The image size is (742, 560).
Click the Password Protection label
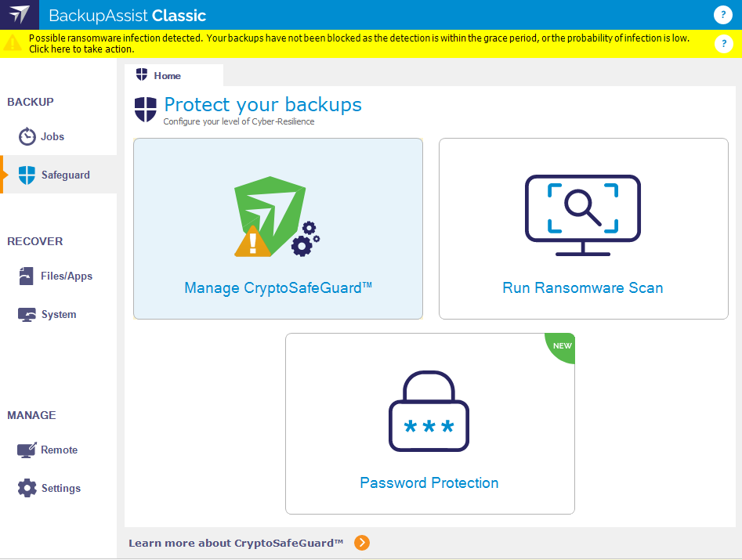click(429, 482)
